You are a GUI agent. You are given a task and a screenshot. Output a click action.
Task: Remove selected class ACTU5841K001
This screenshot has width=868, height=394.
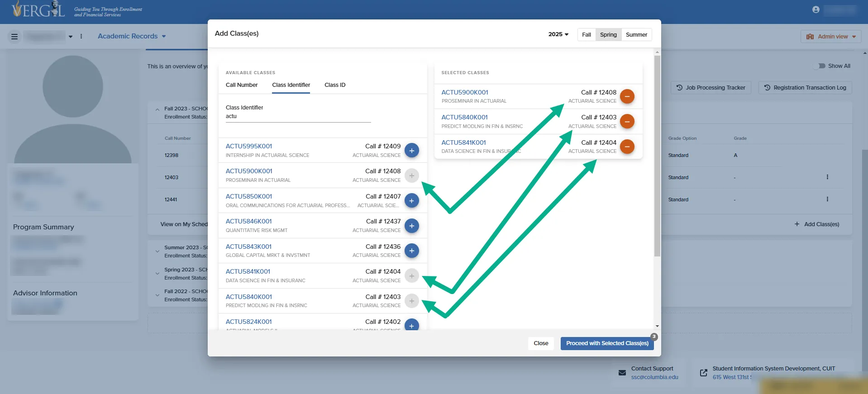(627, 147)
